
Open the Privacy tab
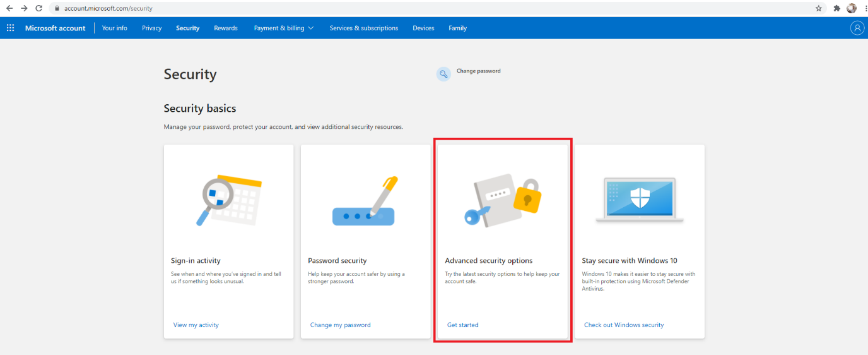(x=151, y=28)
